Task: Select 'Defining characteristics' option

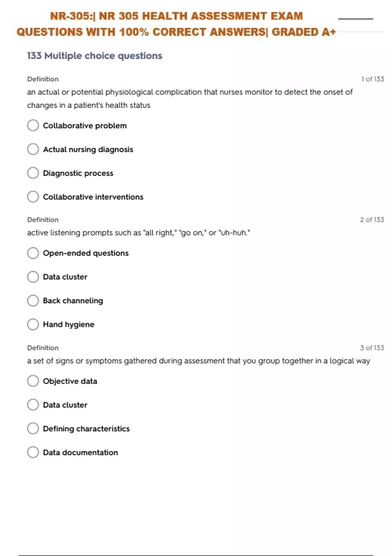Action: coord(33,428)
